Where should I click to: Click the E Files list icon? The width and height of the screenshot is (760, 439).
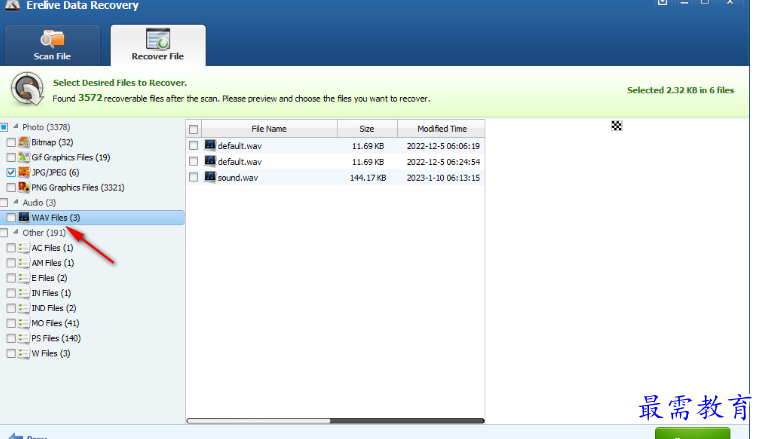(x=24, y=278)
